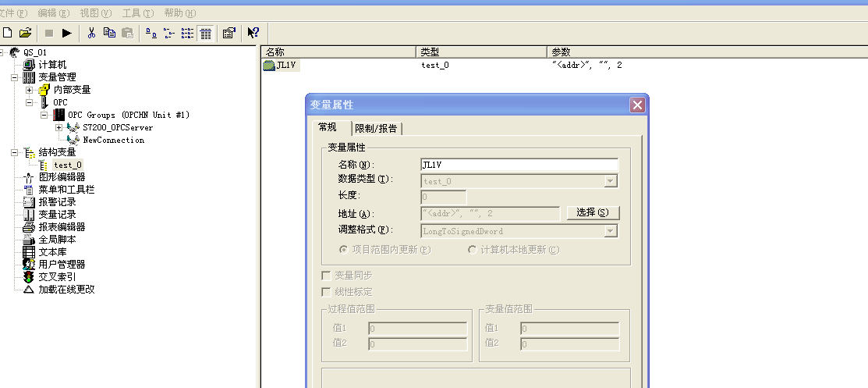The width and height of the screenshot is (868, 388).
Task: Switch to 限制/报告 tab
Action: tap(377, 129)
